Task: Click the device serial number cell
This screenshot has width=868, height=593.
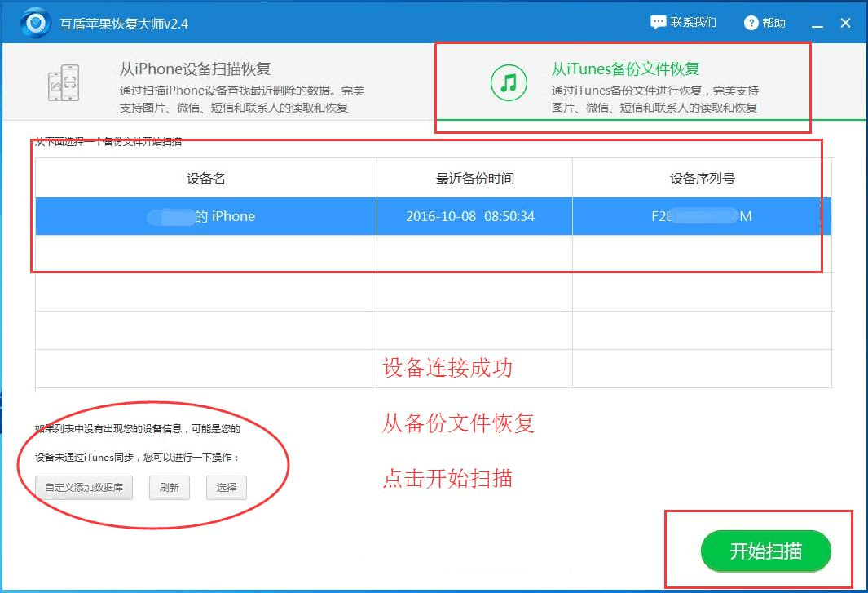Action: pyautogui.click(x=701, y=216)
